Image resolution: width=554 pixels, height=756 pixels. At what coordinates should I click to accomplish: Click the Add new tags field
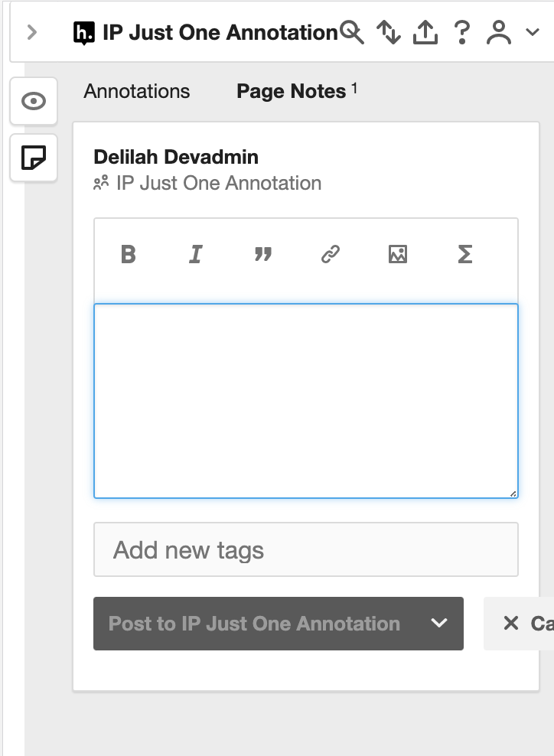click(306, 549)
